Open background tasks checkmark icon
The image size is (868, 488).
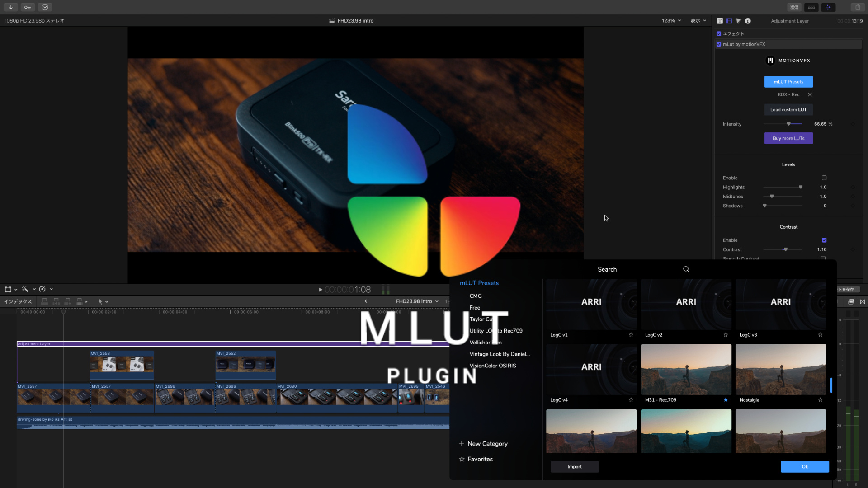point(45,7)
